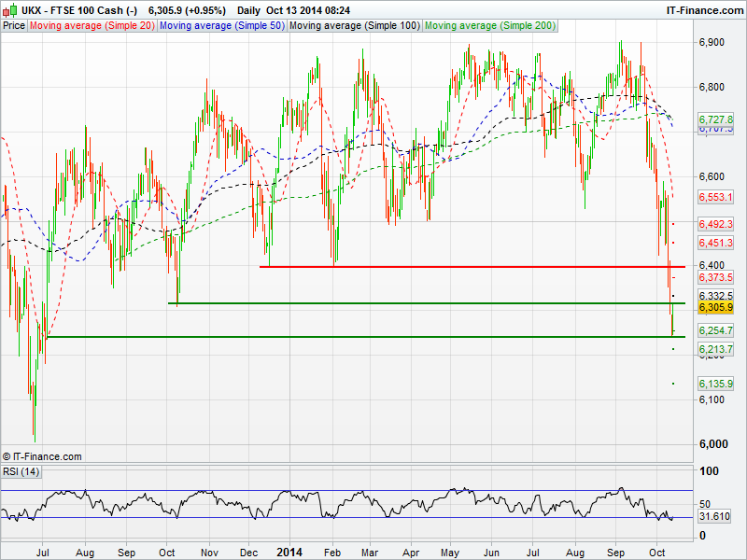Select the lowest green horizontal support line

click(x=355, y=336)
